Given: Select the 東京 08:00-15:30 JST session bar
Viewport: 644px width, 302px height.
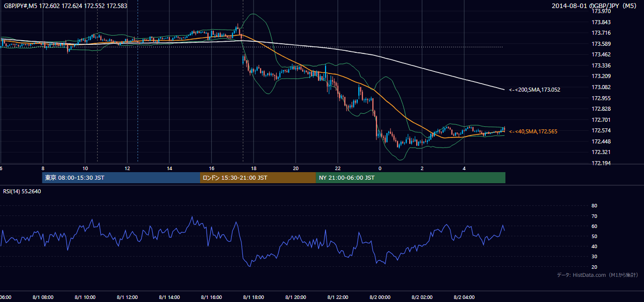Looking at the screenshot, I should pos(121,178).
